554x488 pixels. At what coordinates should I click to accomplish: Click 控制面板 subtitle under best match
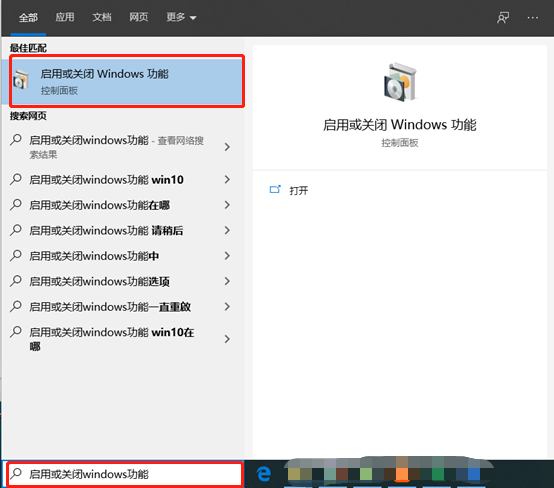click(59, 91)
